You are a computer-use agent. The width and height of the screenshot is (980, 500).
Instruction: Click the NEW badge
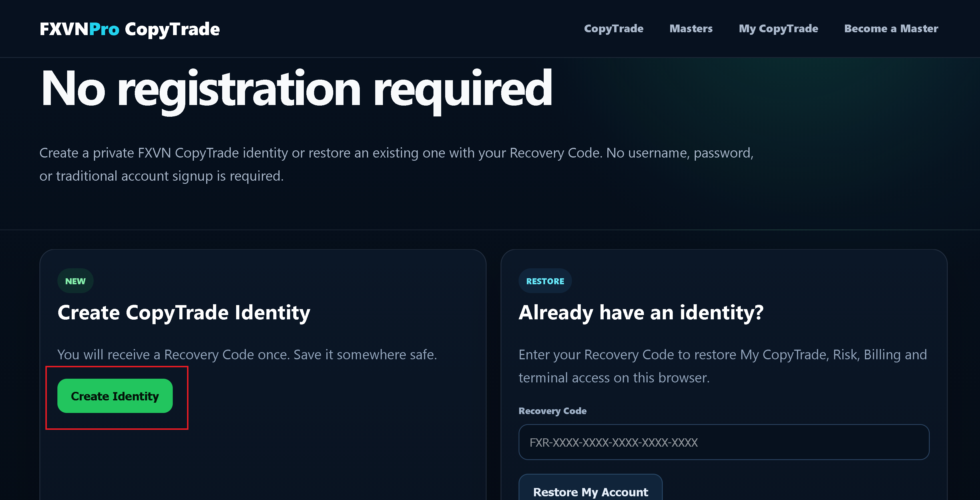(x=75, y=281)
